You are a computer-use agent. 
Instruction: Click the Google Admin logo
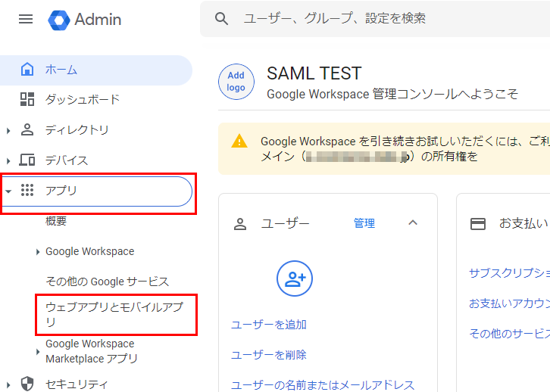click(85, 20)
